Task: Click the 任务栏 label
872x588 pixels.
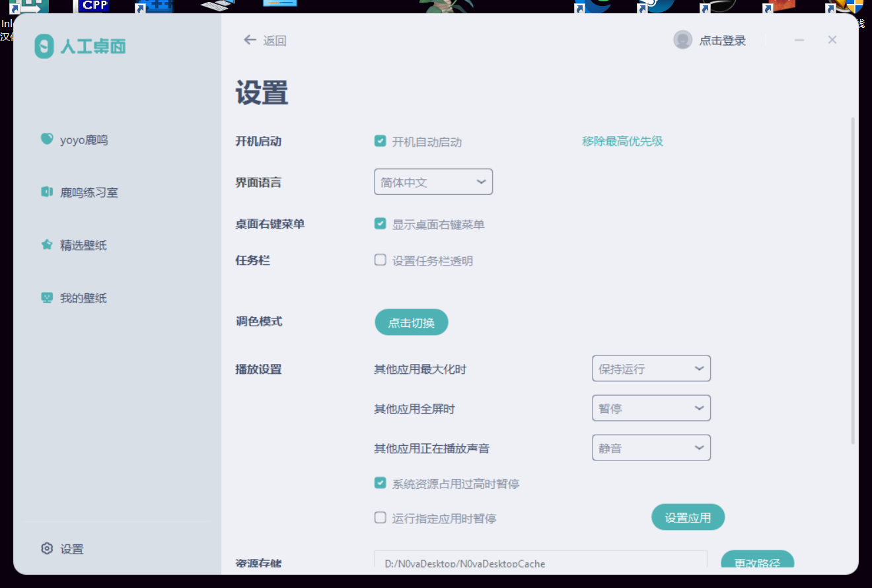Action: [x=253, y=260]
